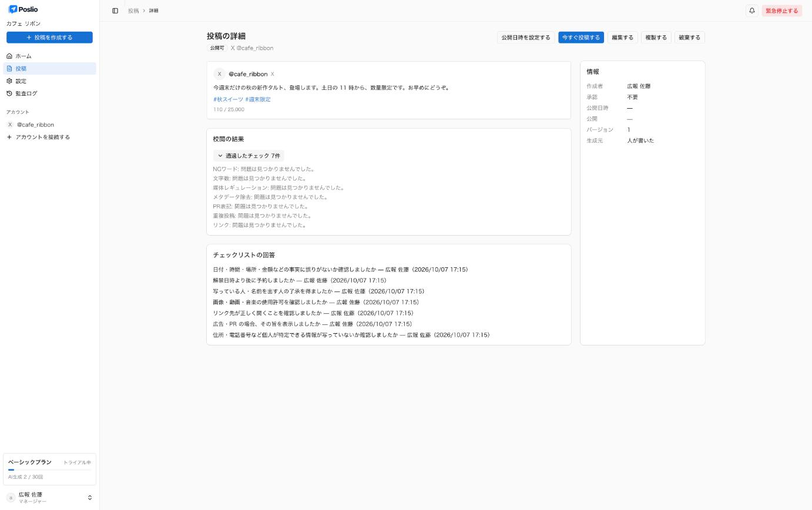Image resolution: width=812 pixels, height=510 pixels.
Task: Click the Poslio logo
Action: pyautogui.click(x=23, y=9)
